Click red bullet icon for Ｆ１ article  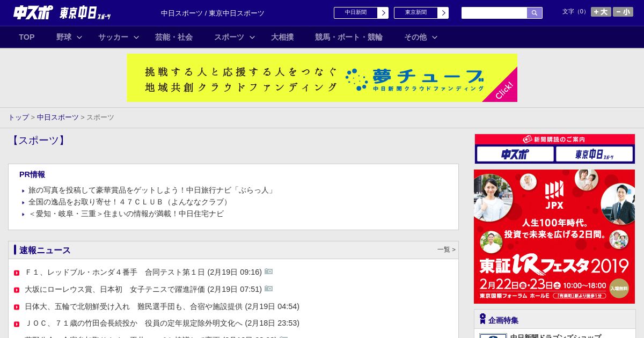(x=17, y=273)
